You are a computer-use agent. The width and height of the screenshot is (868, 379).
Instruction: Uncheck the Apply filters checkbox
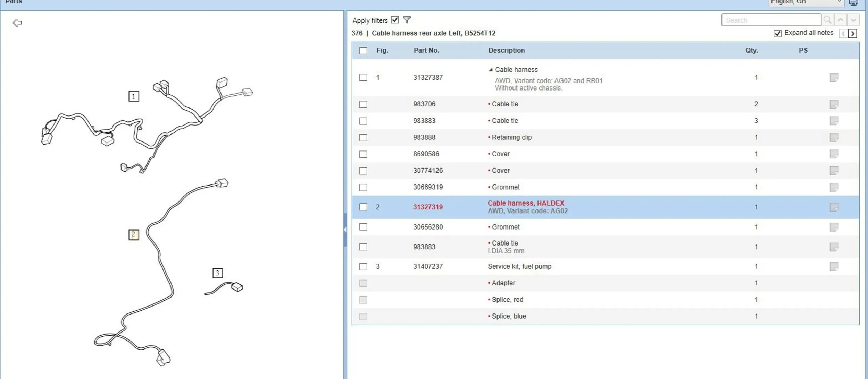[x=395, y=20]
